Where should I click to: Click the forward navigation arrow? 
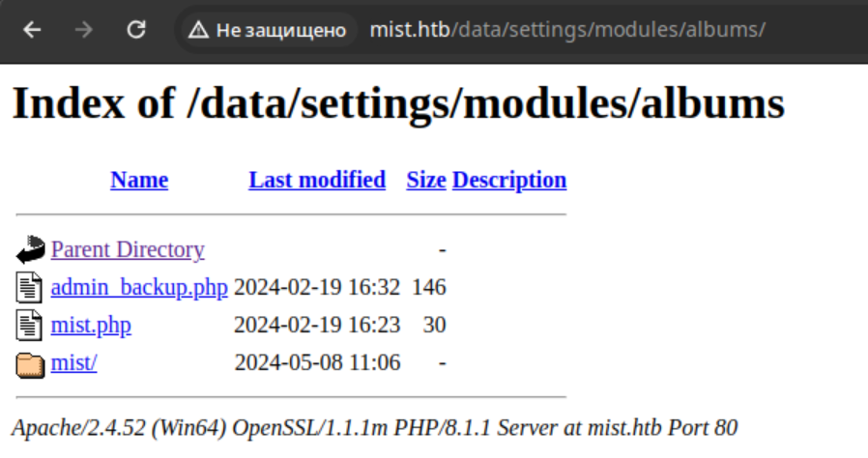coord(84,29)
